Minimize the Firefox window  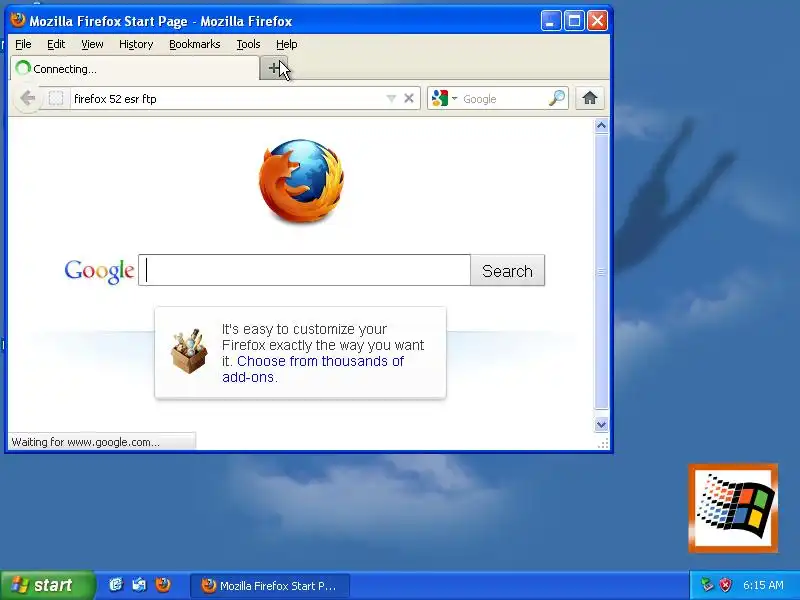(551, 21)
